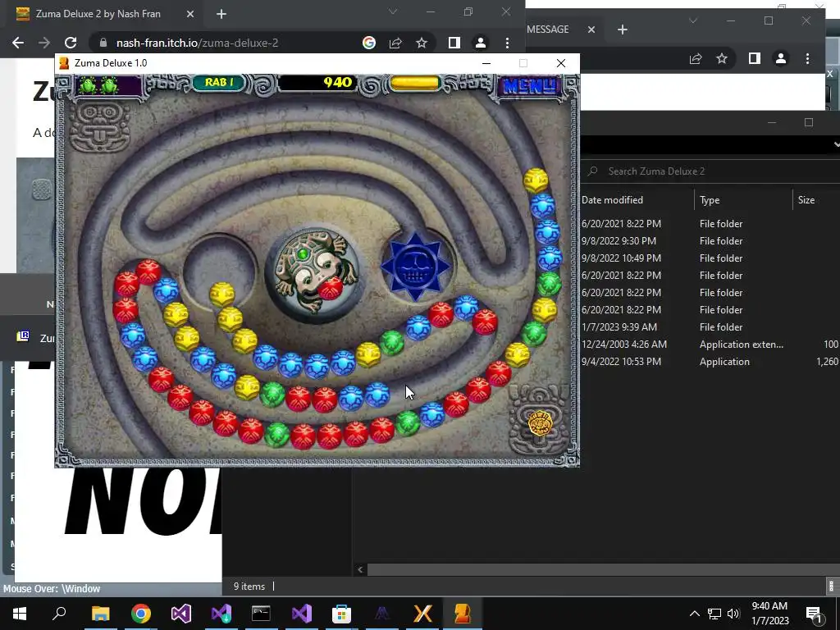Click the Google icon in address bar
This screenshot has height=630, width=840.
(x=368, y=43)
